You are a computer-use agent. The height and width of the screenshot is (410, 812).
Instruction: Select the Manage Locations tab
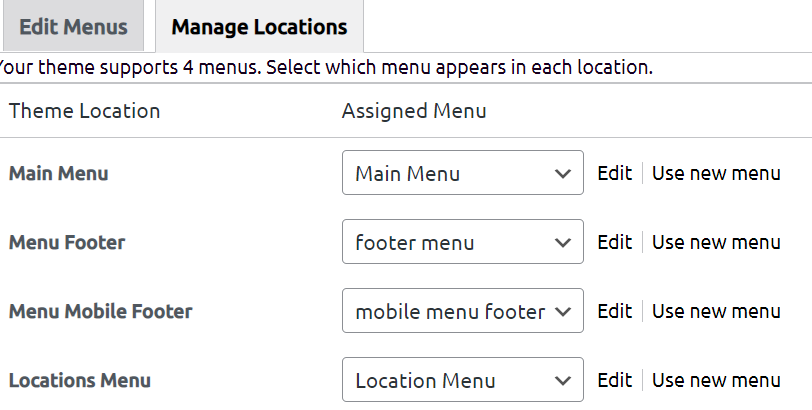259,26
